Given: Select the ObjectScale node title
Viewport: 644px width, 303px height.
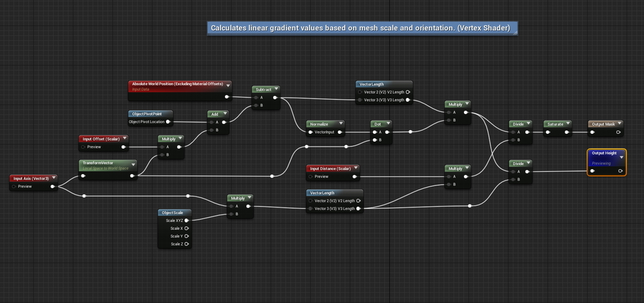Looking at the screenshot, I should (x=172, y=213).
